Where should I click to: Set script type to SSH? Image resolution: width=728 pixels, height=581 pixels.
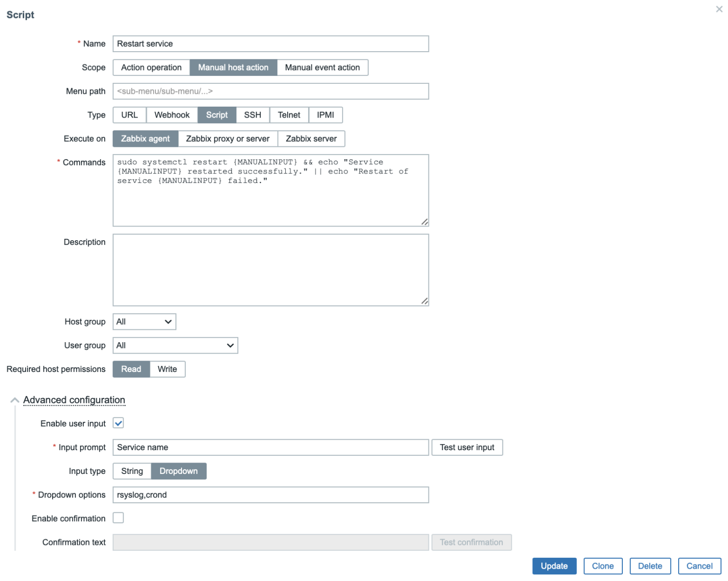click(252, 115)
